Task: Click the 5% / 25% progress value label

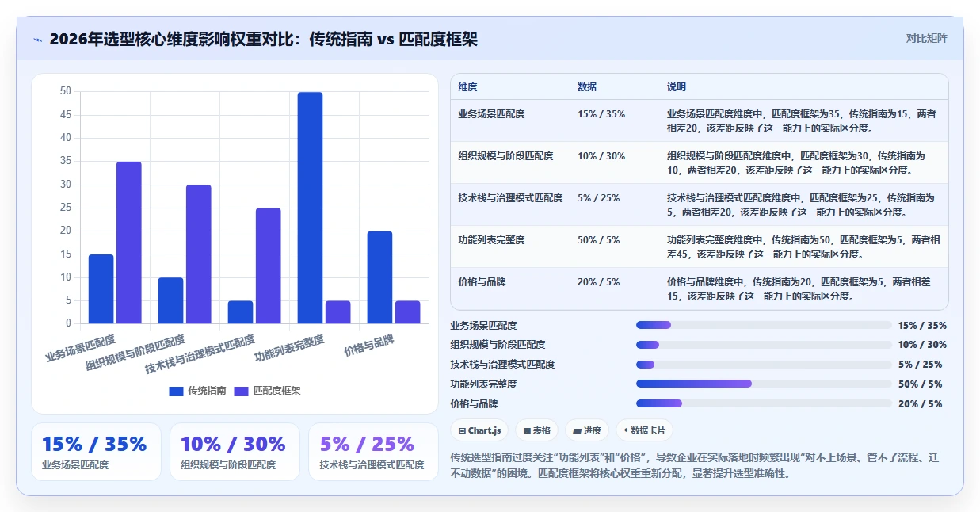Action: point(920,365)
